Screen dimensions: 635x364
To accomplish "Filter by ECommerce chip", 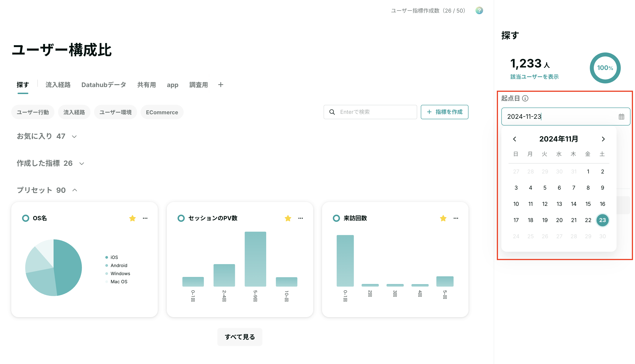I will pos(162,112).
